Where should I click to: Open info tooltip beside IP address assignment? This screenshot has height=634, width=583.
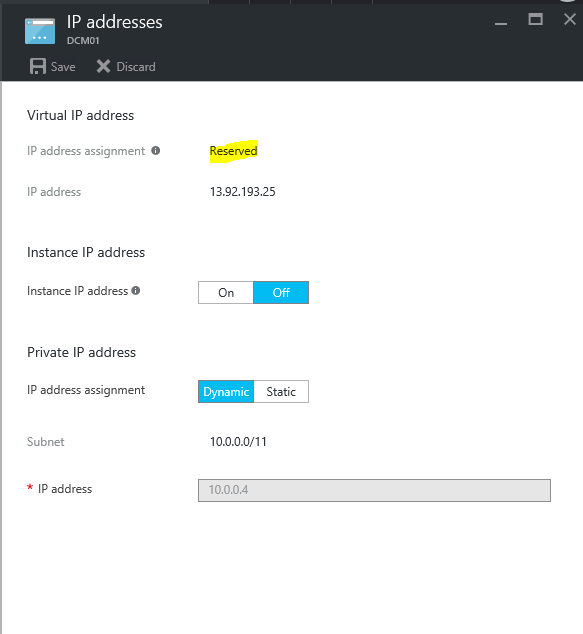[x=156, y=151]
